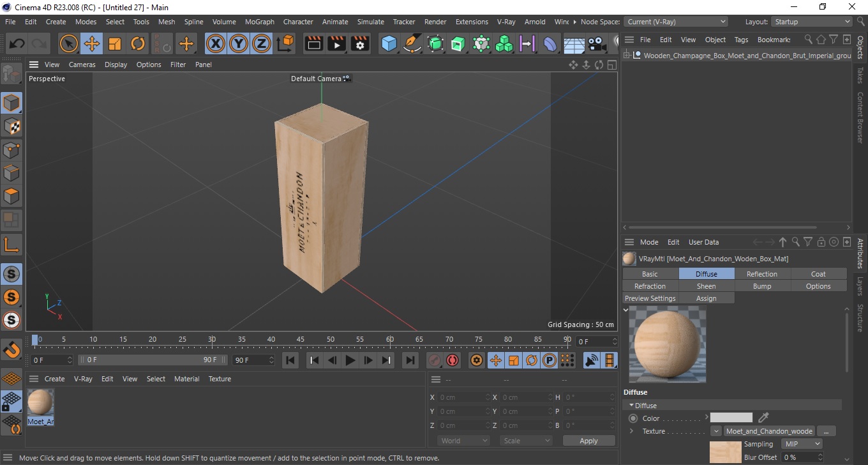Toggle Enable Snap magnet icon
Image resolution: width=868 pixels, height=465 pixels.
(11, 350)
